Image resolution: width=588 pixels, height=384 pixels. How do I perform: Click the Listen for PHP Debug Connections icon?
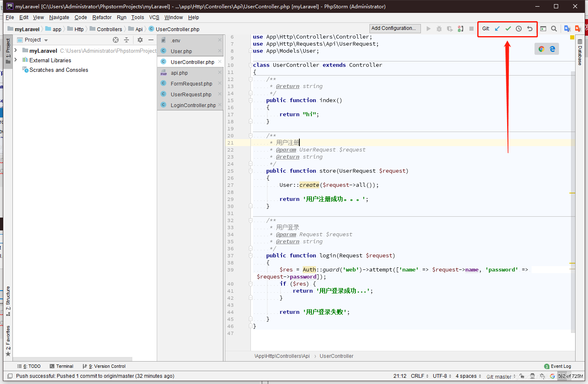[461, 29]
